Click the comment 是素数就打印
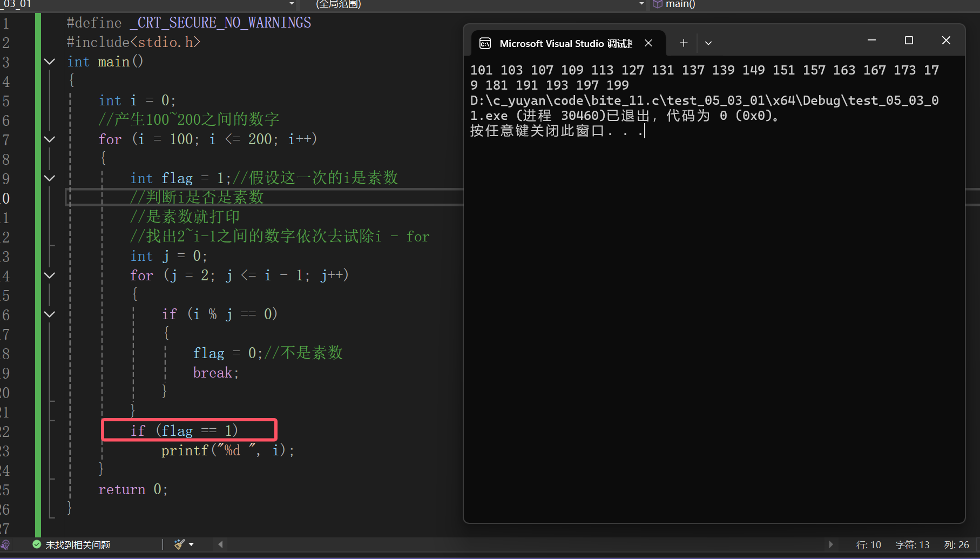Screen dimensions: 980x559 pos(185,217)
